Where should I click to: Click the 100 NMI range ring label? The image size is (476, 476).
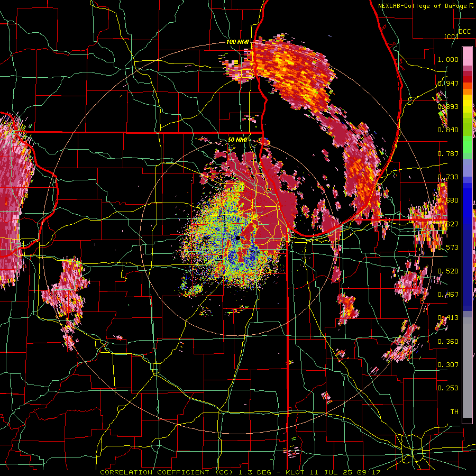237,42
